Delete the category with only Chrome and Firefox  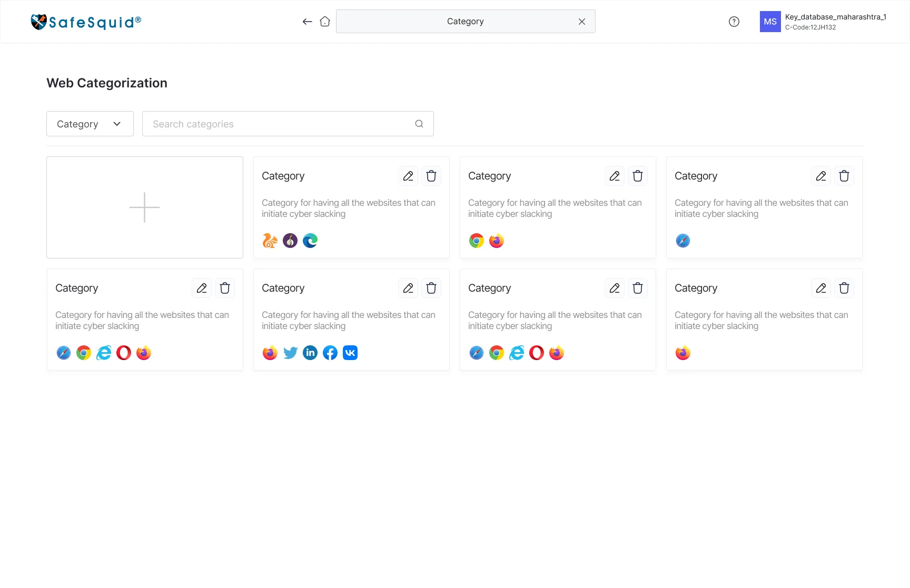click(x=638, y=176)
